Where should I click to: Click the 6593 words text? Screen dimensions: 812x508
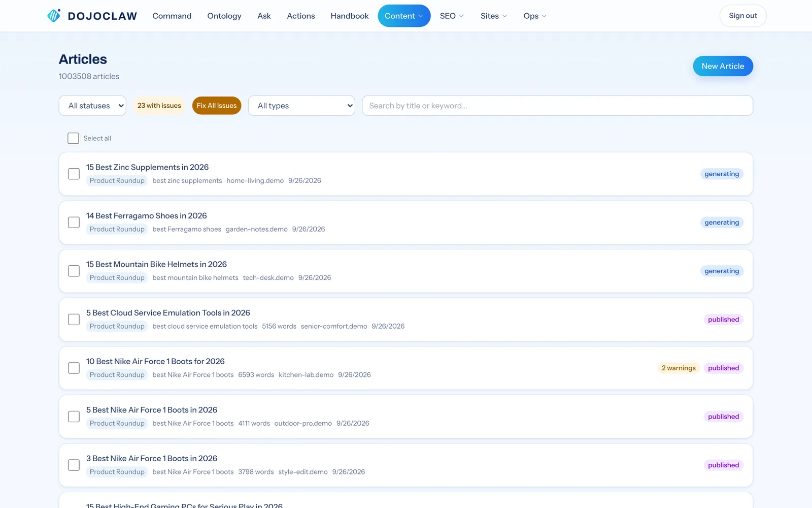tap(256, 375)
